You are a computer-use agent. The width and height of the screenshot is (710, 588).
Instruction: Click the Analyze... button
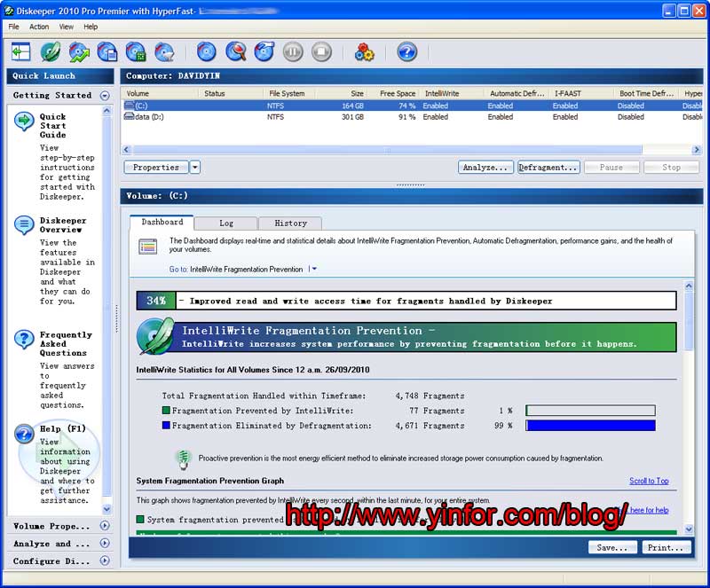(485, 168)
